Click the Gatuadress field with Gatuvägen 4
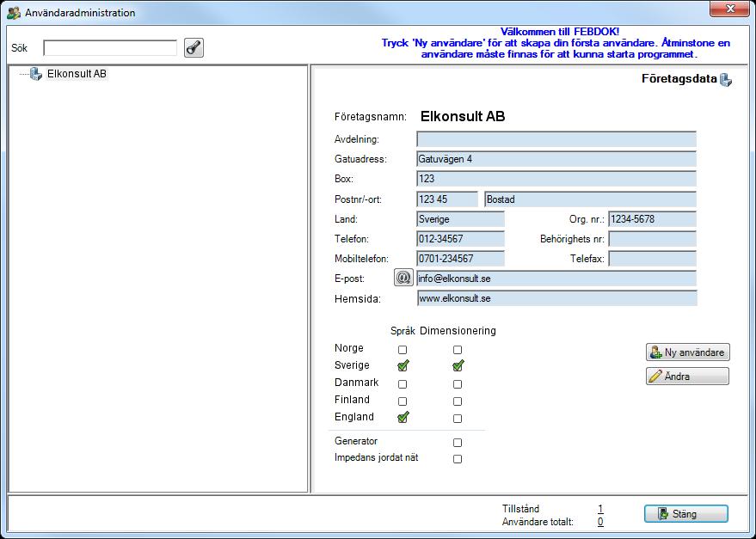 pyautogui.click(x=556, y=159)
